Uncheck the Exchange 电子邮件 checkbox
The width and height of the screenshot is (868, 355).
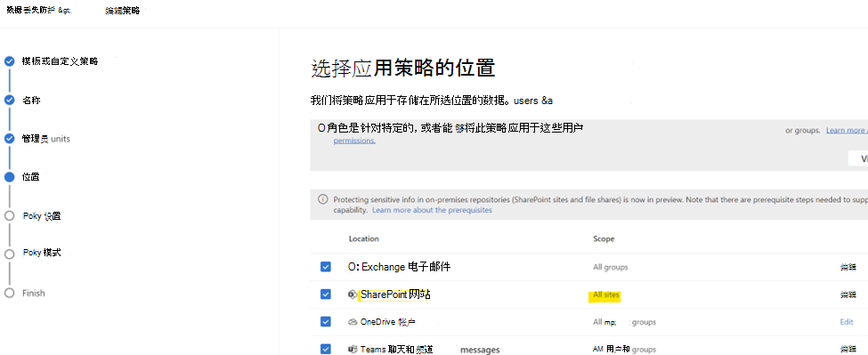coord(326,267)
